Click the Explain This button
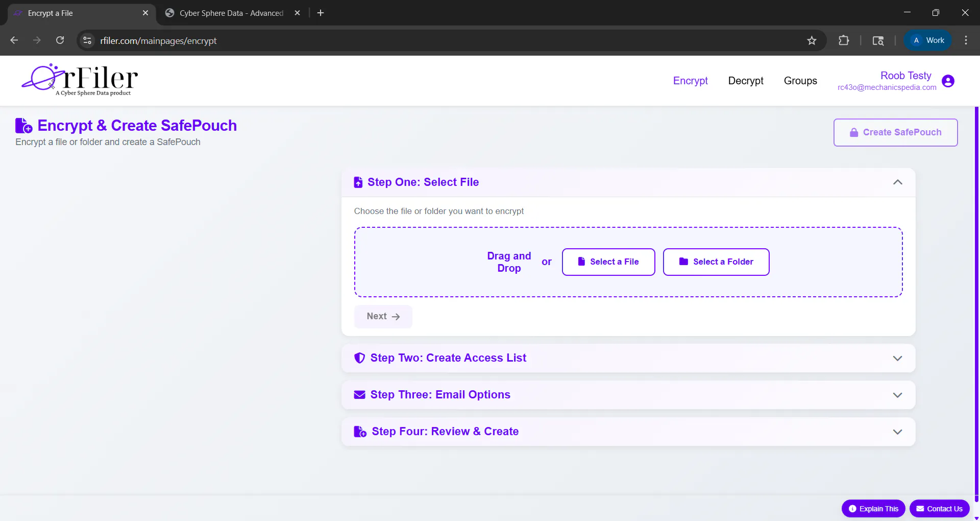 pos(873,509)
